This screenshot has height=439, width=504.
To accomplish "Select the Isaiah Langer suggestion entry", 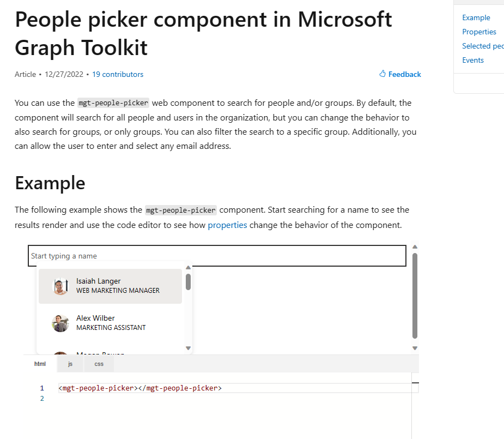I will (109, 286).
